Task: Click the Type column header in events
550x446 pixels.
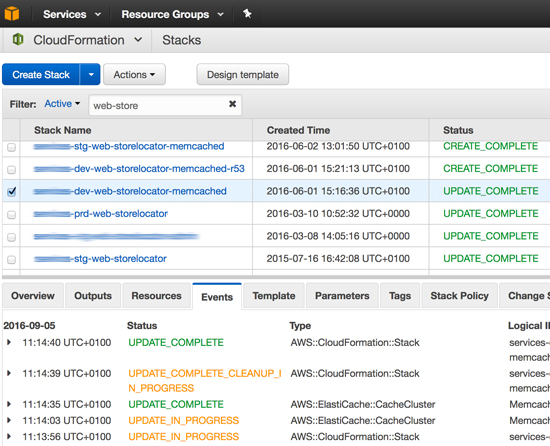Action: [x=300, y=326]
